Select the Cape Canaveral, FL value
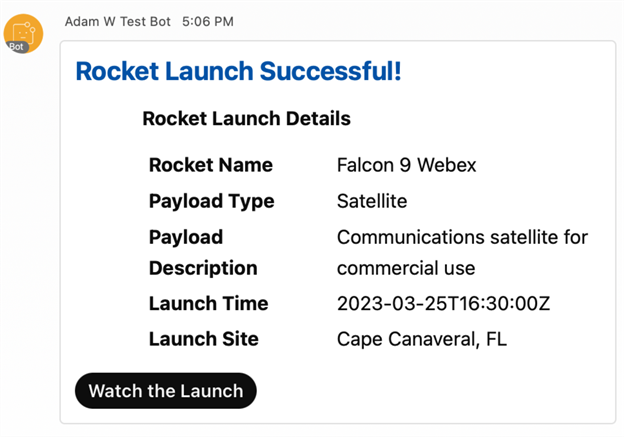The width and height of the screenshot is (624, 437). pyautogui.click(x=422, y=339)
